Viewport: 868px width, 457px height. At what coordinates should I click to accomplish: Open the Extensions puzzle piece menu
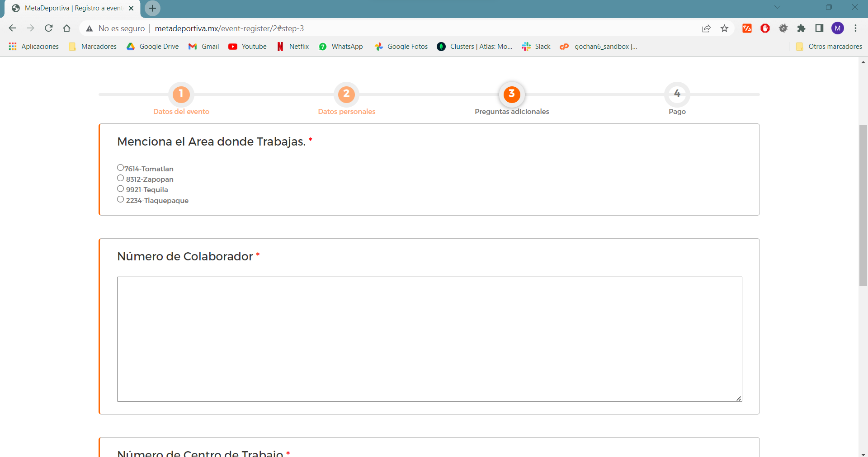point(801,28)
